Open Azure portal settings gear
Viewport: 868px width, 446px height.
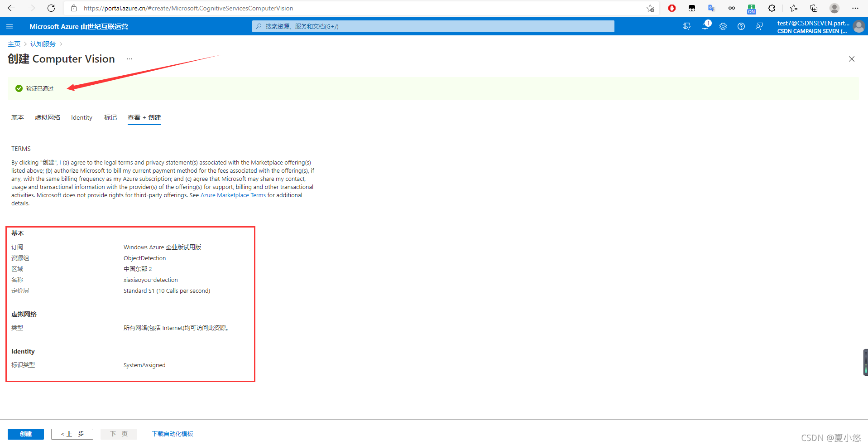723,26
